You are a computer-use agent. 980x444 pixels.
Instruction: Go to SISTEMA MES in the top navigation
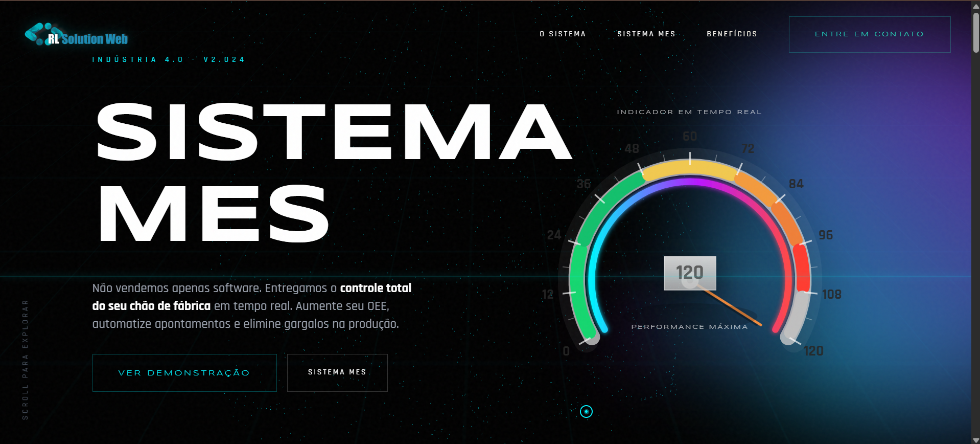(x=646, y=34)
